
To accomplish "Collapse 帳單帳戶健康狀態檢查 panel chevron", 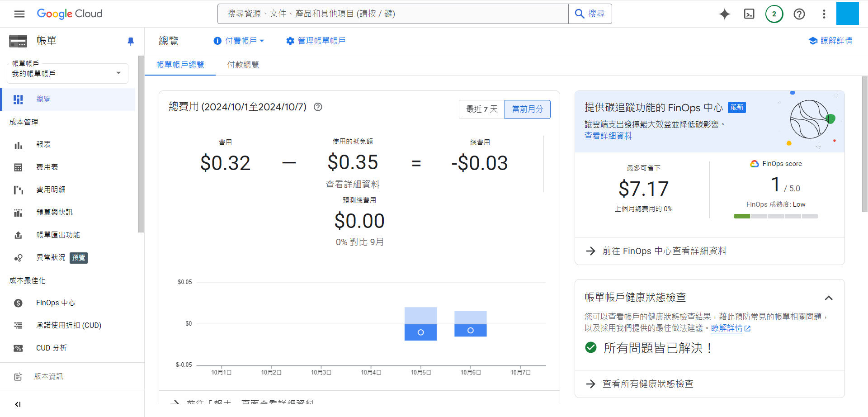I will (x=829, y=298).
